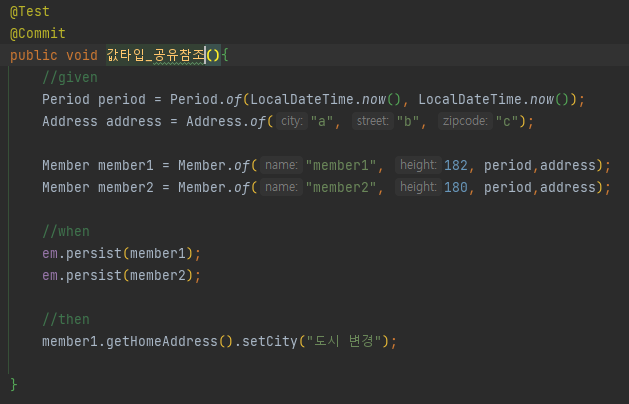
Task: Click the Period type declaration
Action: (x=66, y=99)
